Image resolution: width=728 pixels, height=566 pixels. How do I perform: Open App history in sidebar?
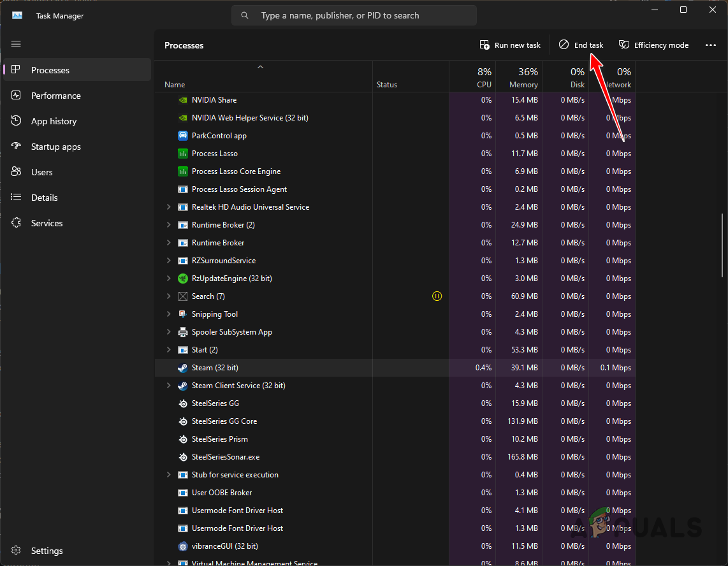pyautogui.click(x=54, y=121)
